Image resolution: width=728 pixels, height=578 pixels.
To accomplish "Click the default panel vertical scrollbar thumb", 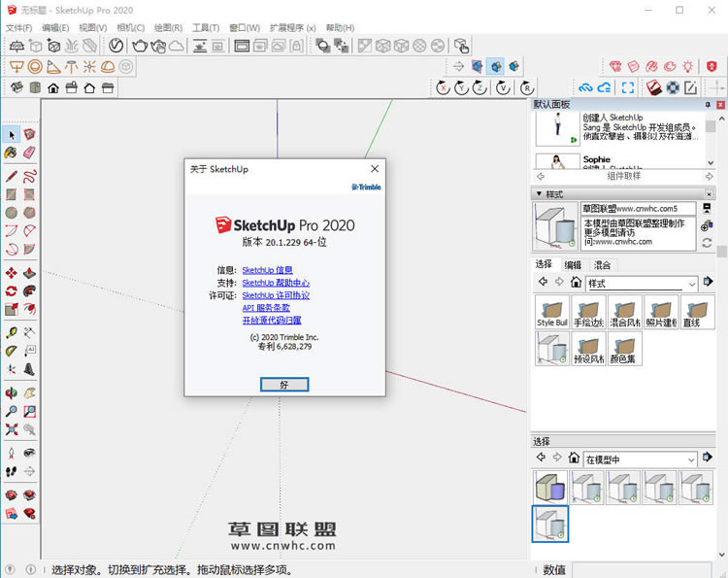I will click(x=721, y=252).
